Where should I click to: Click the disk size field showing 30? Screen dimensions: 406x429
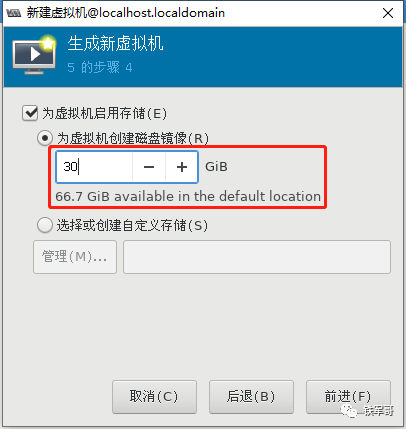94,167
